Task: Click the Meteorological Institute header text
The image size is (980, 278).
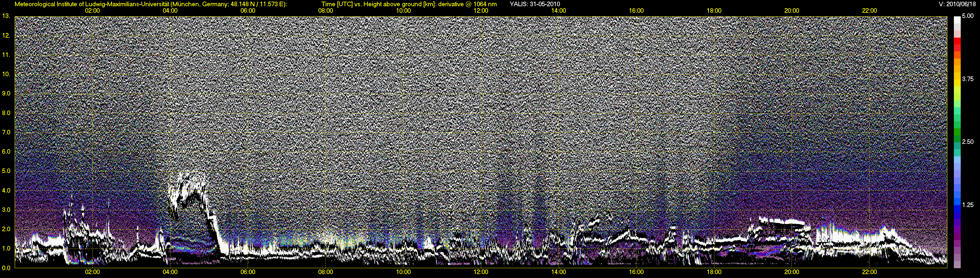Action: [x=151, y=4]
